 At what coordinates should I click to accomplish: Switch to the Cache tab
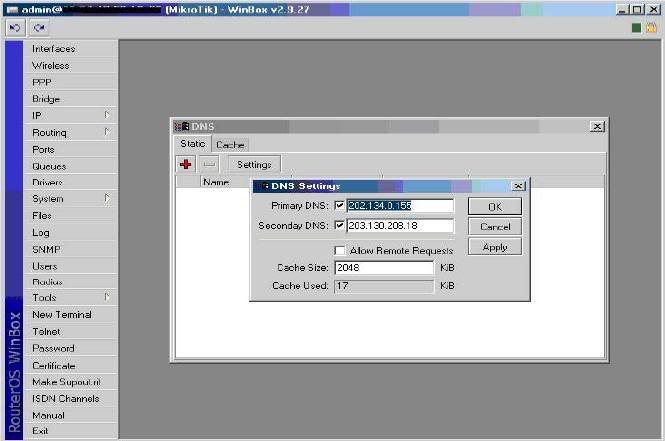[230, 145]
